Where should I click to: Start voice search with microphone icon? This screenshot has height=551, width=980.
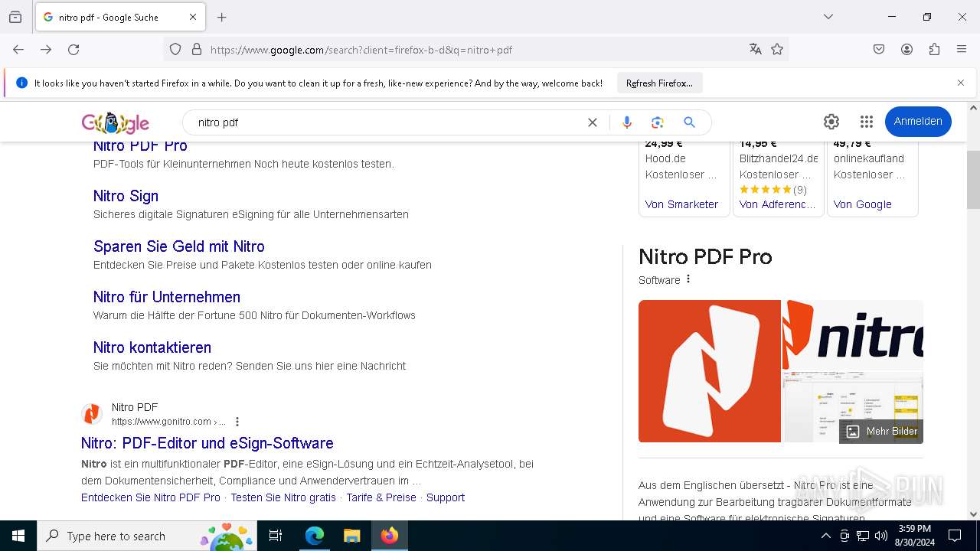(x=627, y=122)
